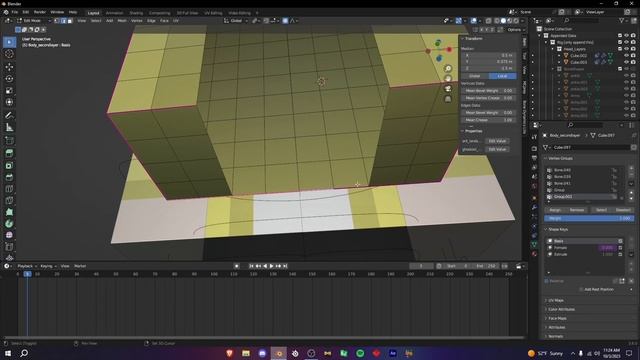
Task: Adjust the Female shape key value slider
Action: 607,248
